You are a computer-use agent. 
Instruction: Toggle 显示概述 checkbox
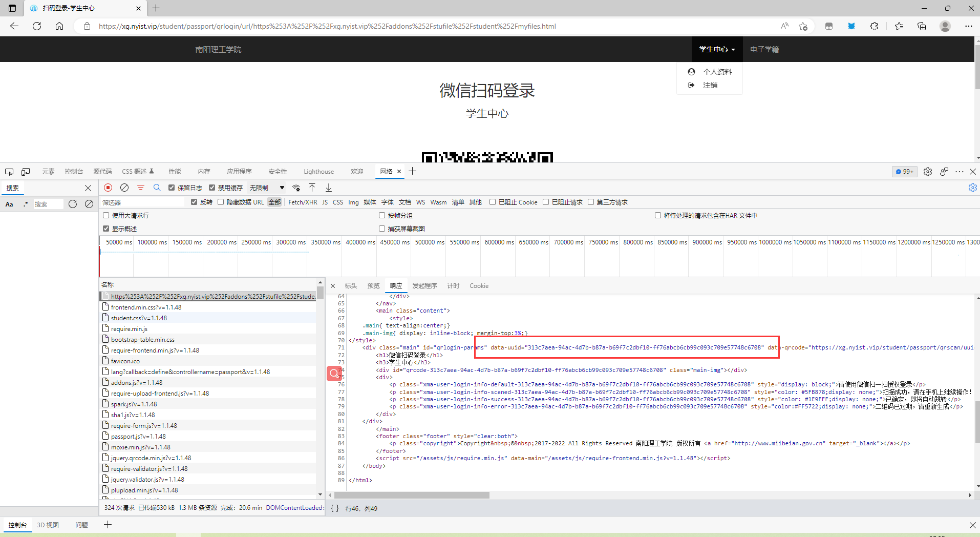click(x=106, y=229)
